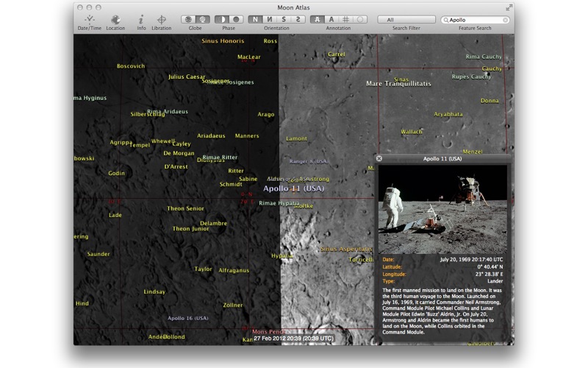Toggle grid lines annotation
This screenshot has height=368, width=588.
[x=345, y=19]
